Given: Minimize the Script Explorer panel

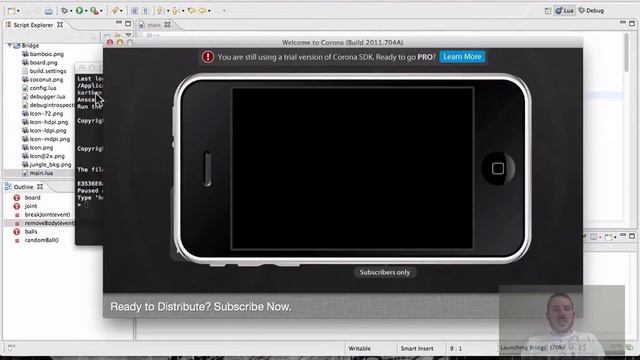Looking at the screenshot, I should 119,22.
